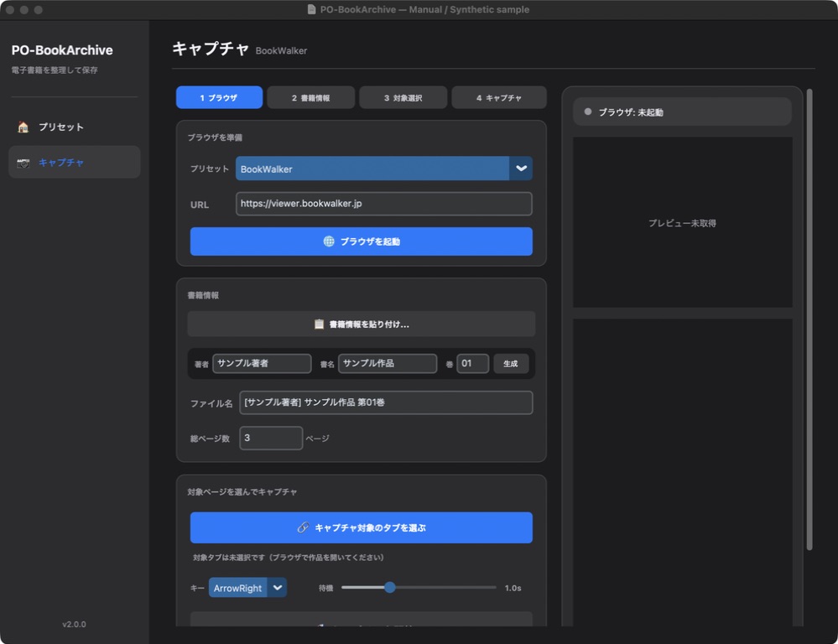Click the 生成 button

(x=511, y=363)
